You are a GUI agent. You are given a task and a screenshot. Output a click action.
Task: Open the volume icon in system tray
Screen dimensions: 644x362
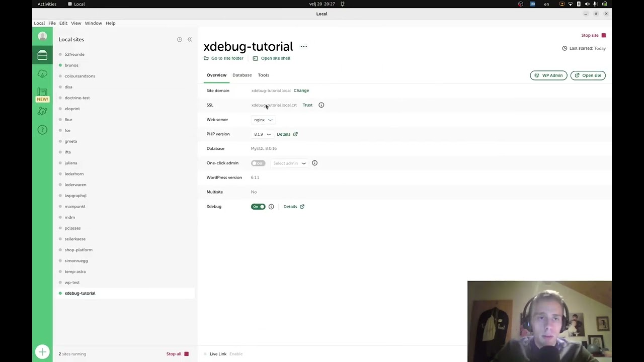pos(587,4)
